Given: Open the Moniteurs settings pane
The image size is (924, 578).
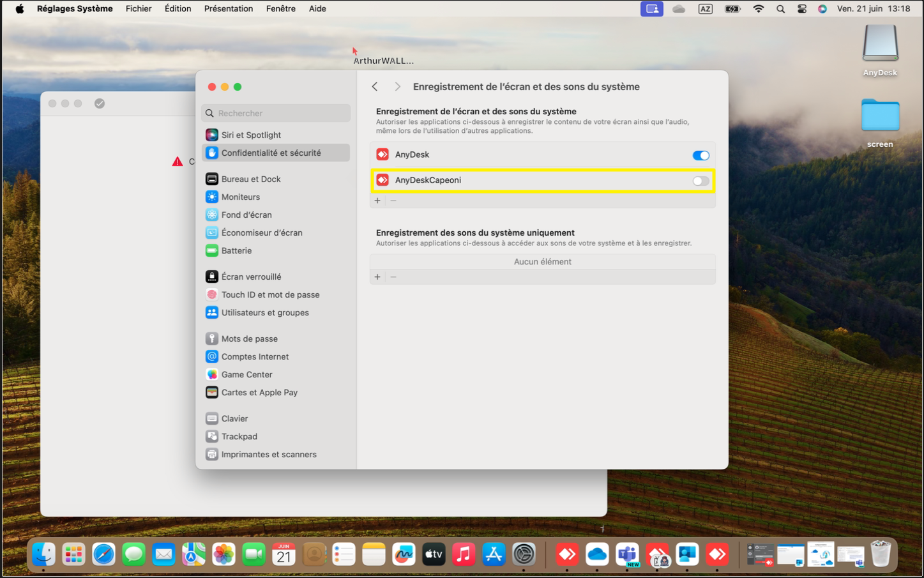Looking at the screenshot, I should pyautogui.click(x=276, y=197).
